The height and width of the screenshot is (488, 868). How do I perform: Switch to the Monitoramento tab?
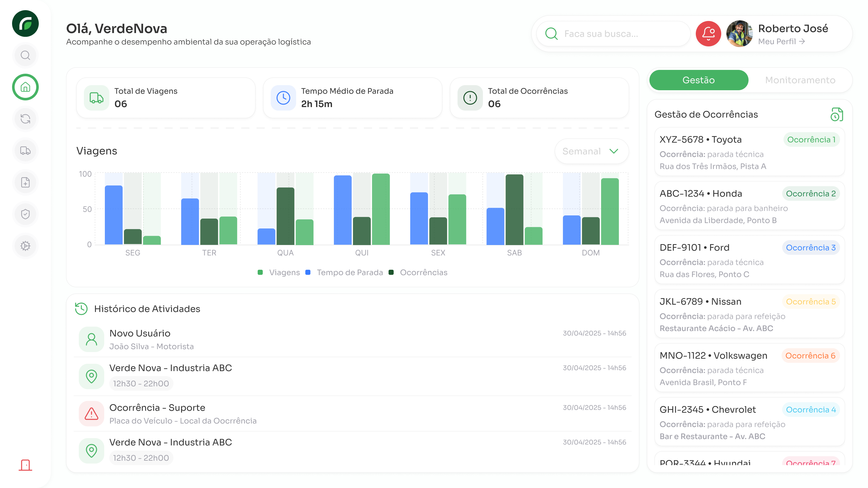800,80
